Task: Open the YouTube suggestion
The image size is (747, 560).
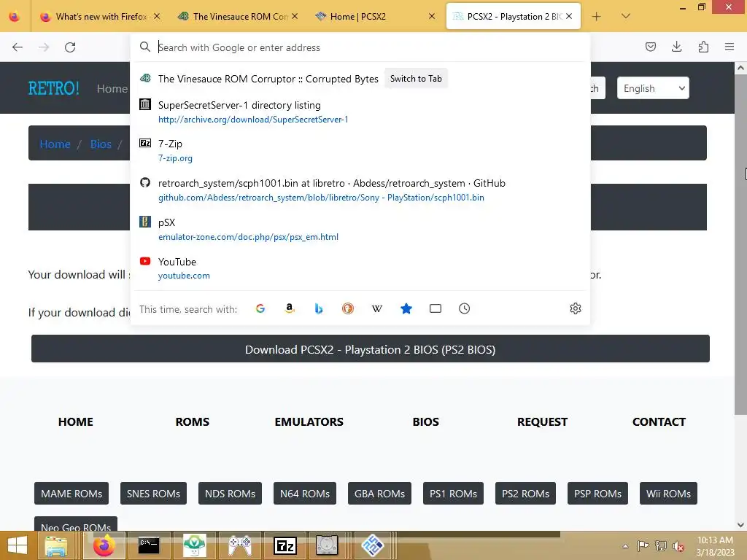Action: click(360, 268)
